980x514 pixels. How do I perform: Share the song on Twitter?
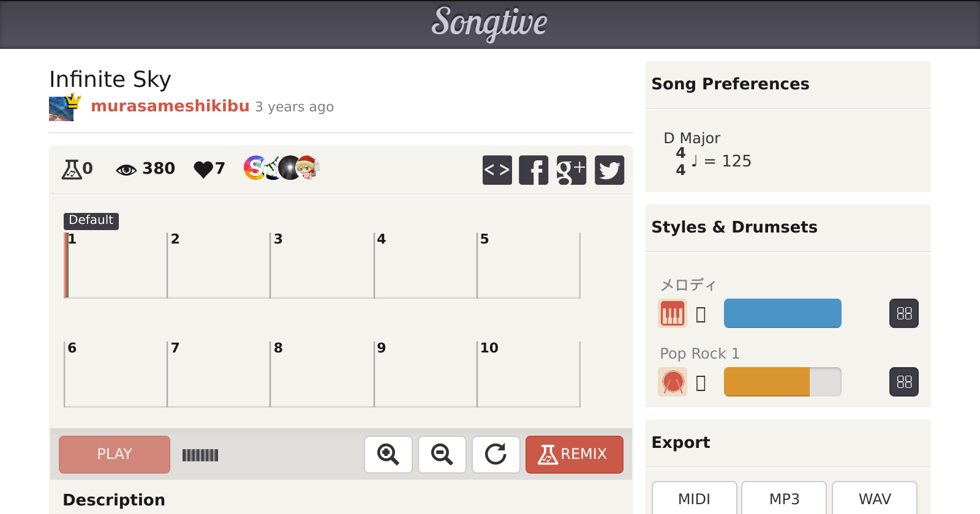point(609,170)
